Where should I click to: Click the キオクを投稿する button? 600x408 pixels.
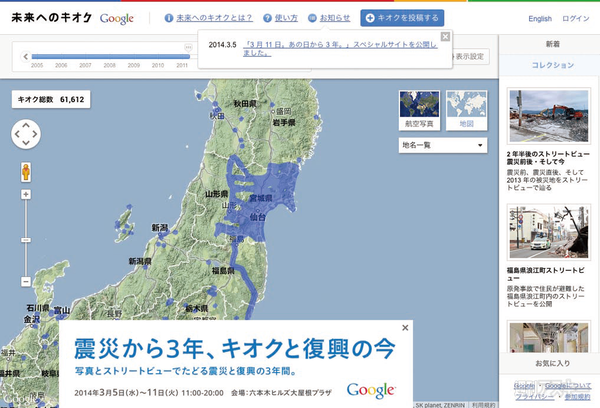[x=402, y=18]
